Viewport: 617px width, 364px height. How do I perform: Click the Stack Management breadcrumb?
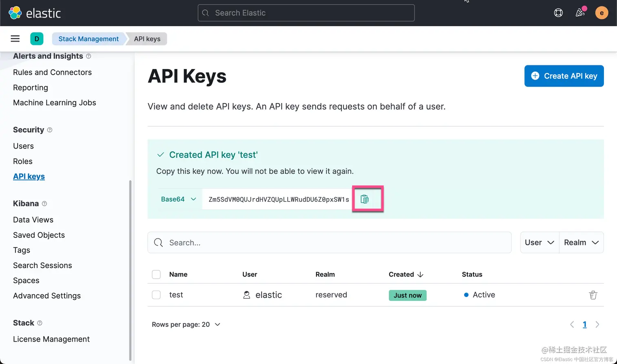tap(89, 39)
